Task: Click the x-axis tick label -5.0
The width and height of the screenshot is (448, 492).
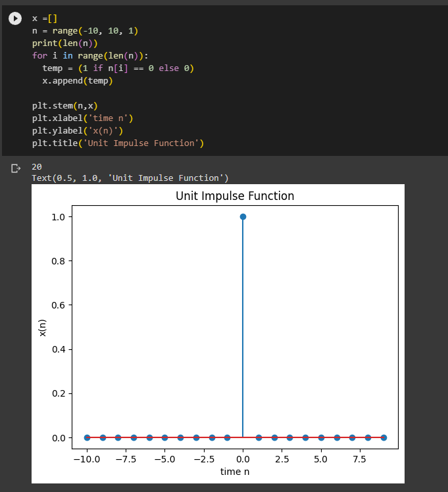Action: [164, 459]
